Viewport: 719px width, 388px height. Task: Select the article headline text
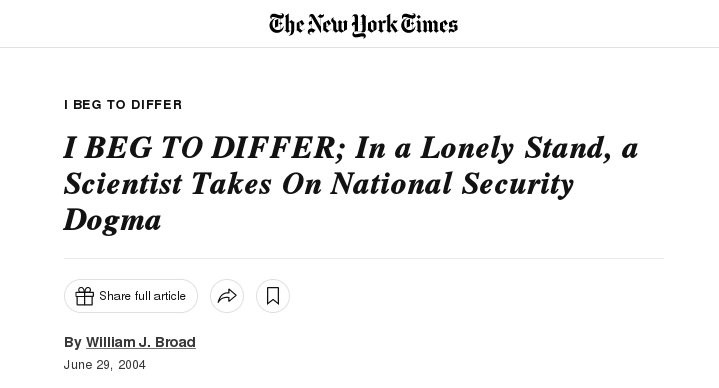[x=351, y=184]
